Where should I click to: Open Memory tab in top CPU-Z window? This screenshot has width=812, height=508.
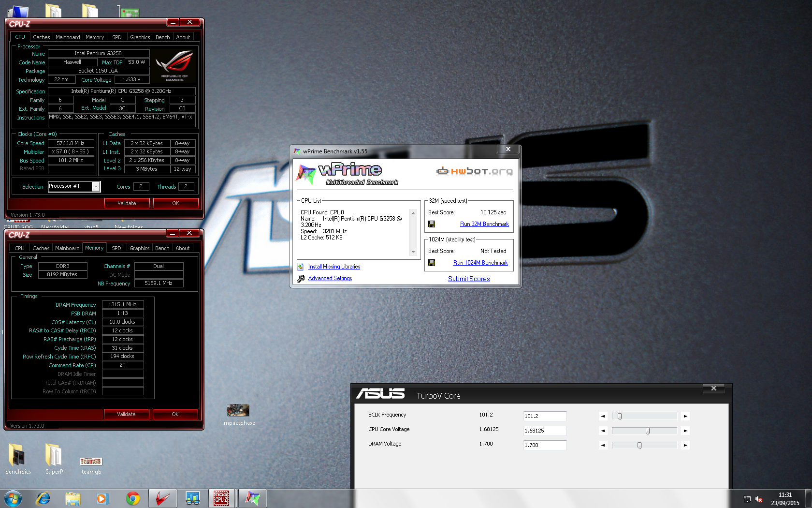click(x=95, y=37)
